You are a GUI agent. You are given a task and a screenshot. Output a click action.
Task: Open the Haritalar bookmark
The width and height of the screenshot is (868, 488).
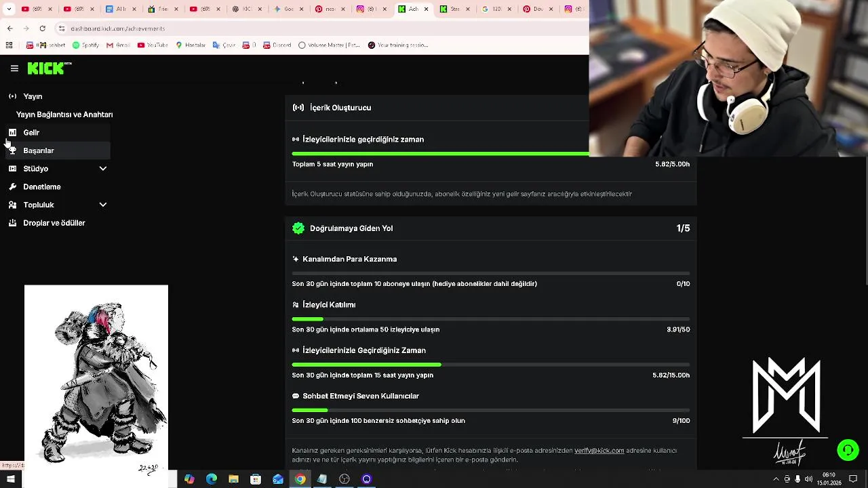(191, 45)
